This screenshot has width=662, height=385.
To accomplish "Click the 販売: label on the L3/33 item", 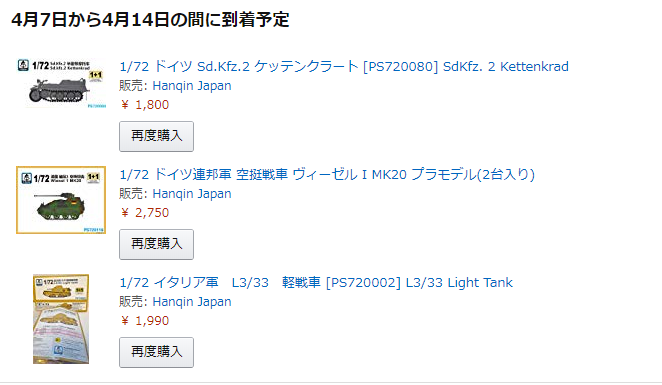I will tap(133, 302).
